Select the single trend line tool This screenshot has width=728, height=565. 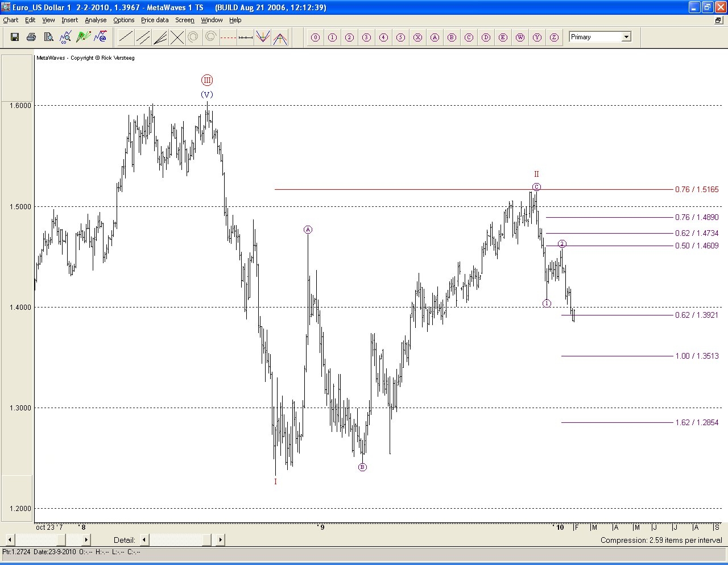coord(126,38)
